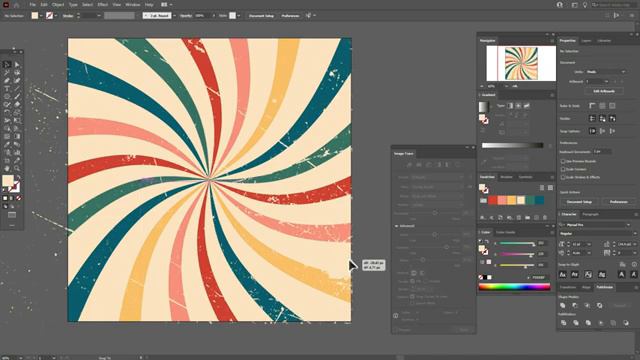Viewport: 640px width, 360px height.
Task: Open the Units dropdown in Properties
Action: point(606,72)
